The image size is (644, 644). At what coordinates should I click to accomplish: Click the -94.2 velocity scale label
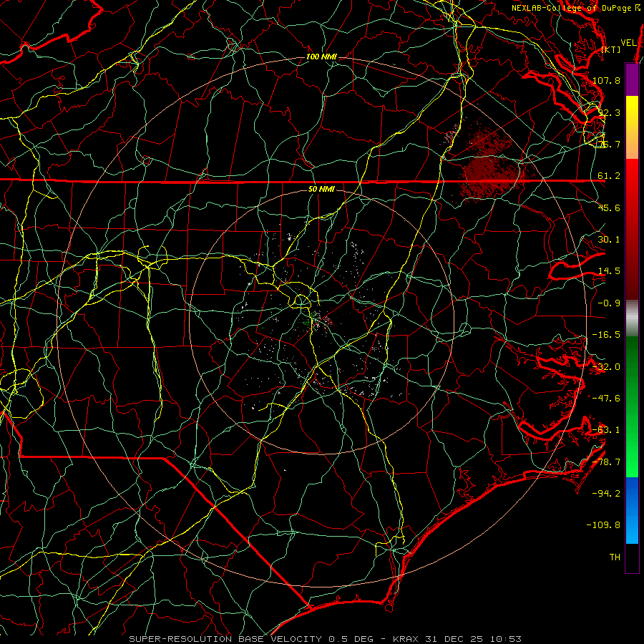coord(607,493)
